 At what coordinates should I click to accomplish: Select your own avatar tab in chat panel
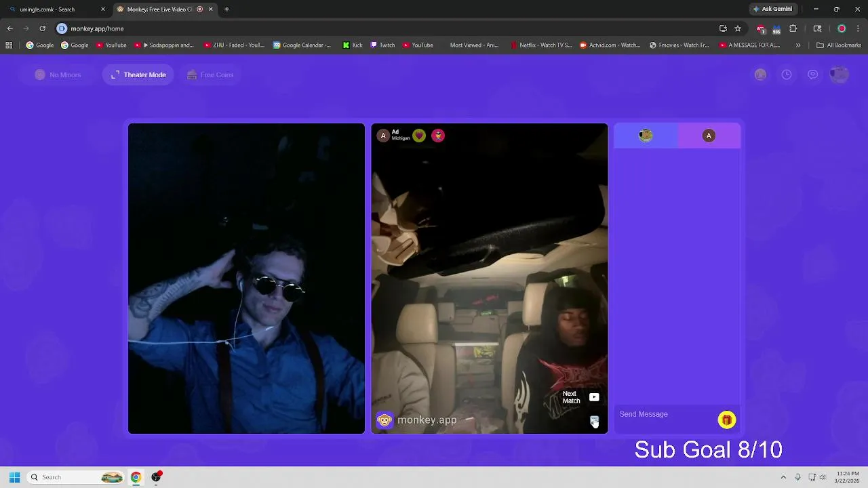[646, 136]
